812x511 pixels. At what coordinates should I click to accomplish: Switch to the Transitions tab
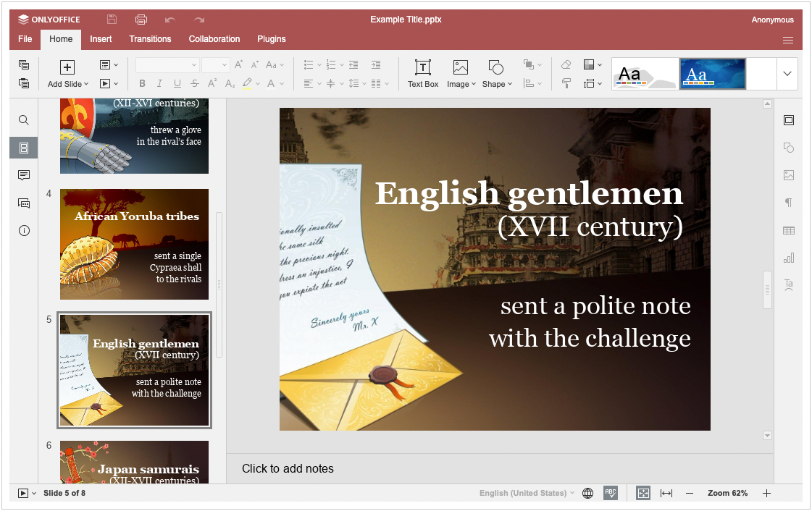(x=150, y=39)
